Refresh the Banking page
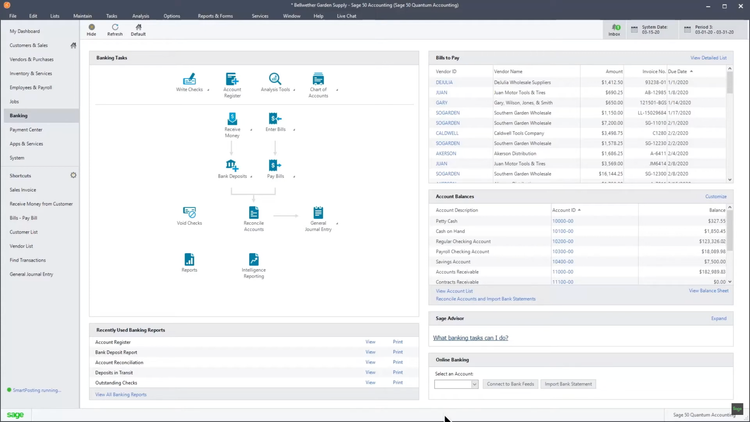This screenshot has height=422, width=750. pos(115,30)
